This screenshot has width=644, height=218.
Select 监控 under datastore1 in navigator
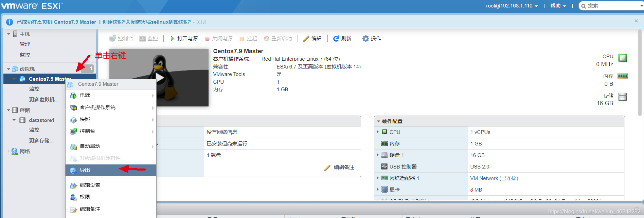(x=34, y=130)
